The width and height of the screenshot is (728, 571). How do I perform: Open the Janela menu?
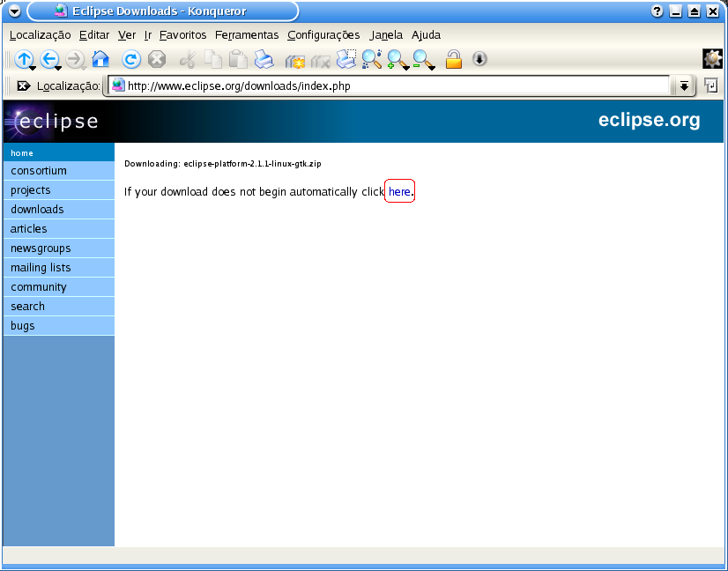pos(386,35)
